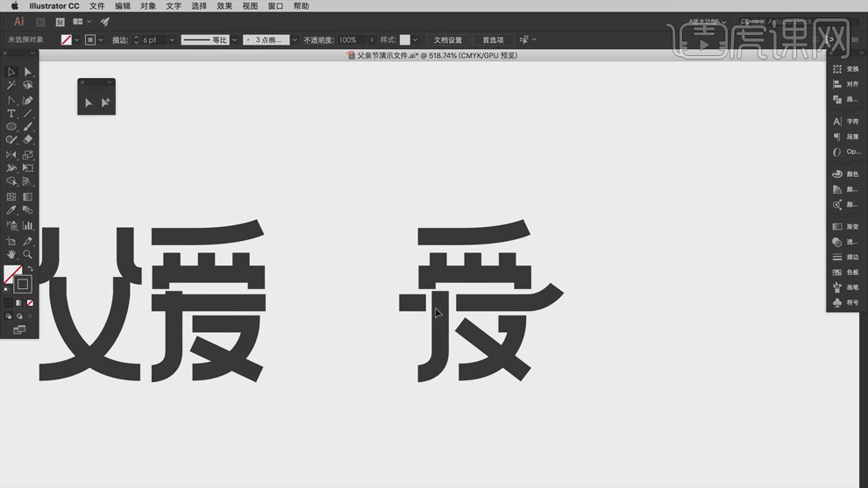Screen dimensions: 868x488
Task: Open the 变换 (Transform) panel
Action: 846,69
